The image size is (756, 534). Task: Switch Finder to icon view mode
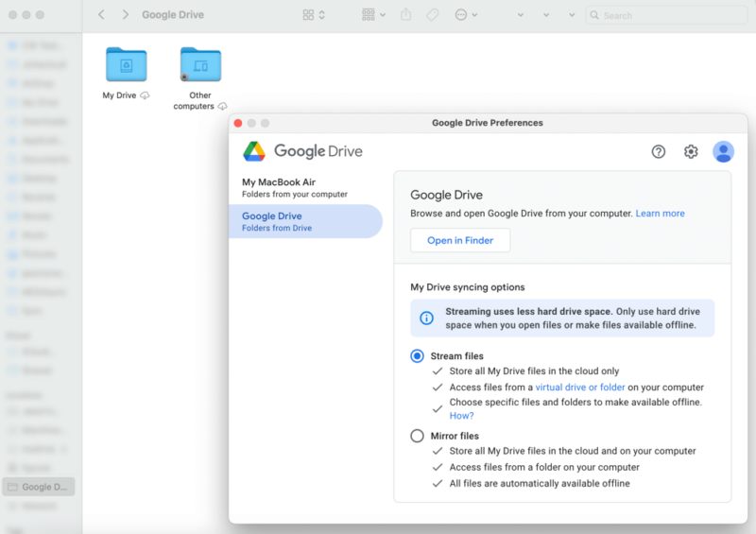click(308, 15)
